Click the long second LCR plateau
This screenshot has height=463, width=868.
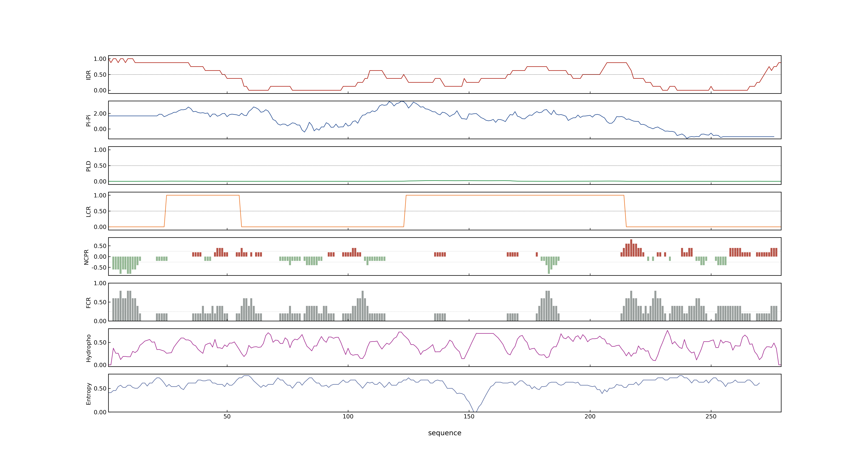515,195
